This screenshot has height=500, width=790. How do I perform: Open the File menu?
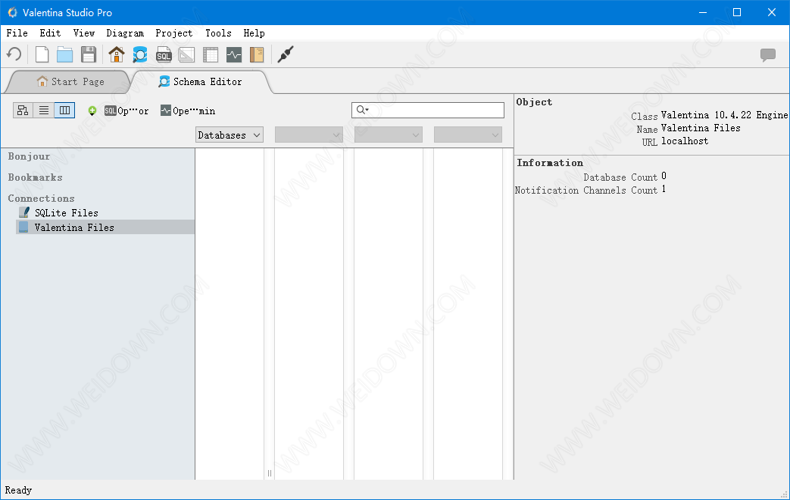coord(17,33)
